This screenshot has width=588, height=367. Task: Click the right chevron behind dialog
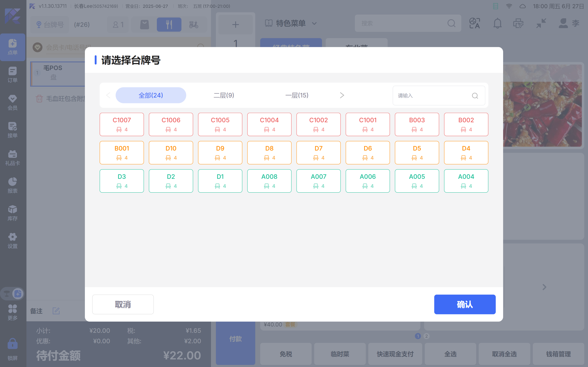click(544, 287)
